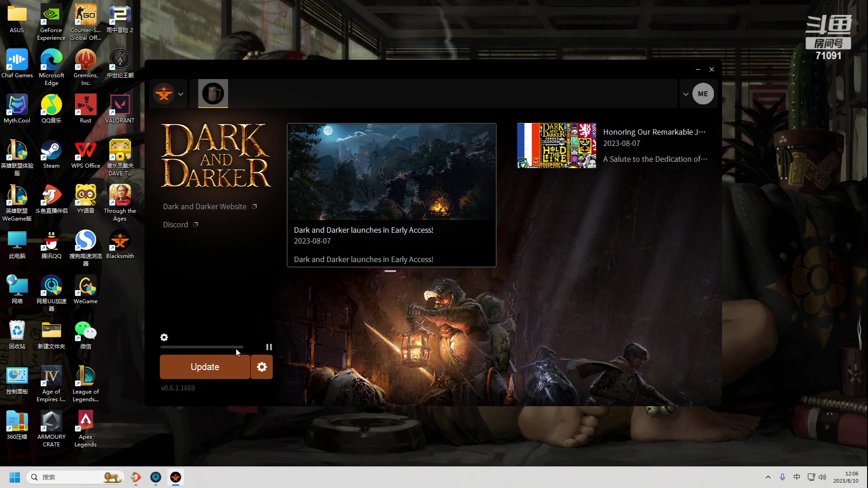Open the microphone icon in system tray
This screenshot has height=488, width=868.
(783, 477)
